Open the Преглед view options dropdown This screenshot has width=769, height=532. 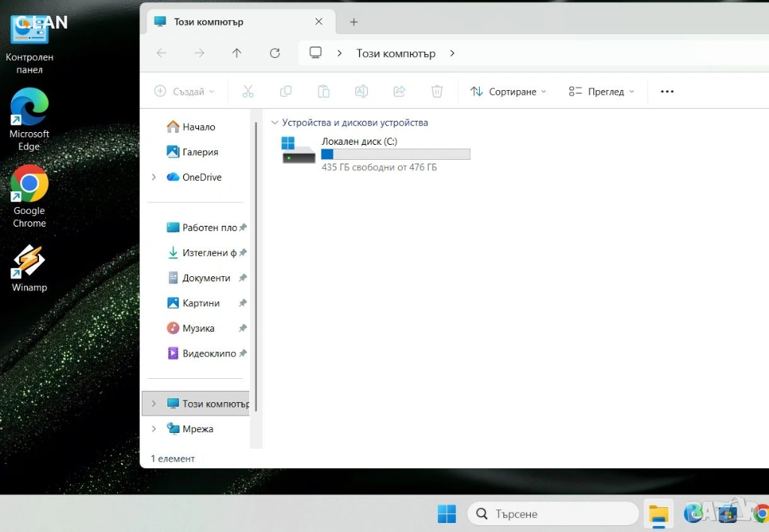[x=602, y=92]
